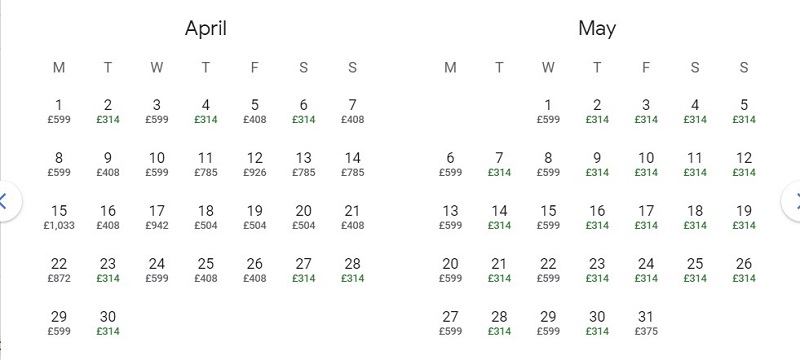Select April 7 costing £408
Viewport: 800px width, 360px height.
(x=353, y=112)
